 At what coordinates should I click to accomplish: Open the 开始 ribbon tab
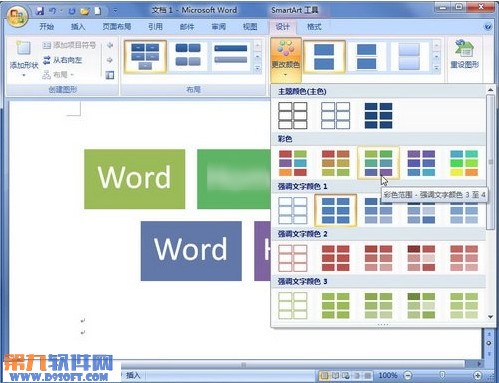coord(47,27)
